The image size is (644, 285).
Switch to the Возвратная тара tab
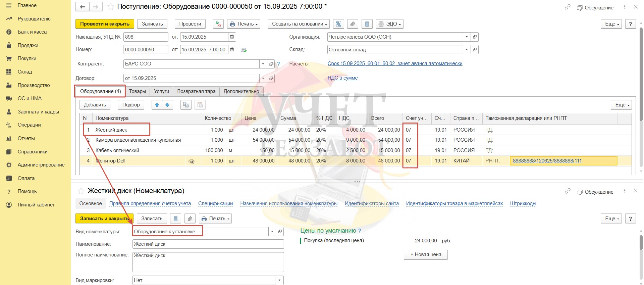tap(196, 91)
